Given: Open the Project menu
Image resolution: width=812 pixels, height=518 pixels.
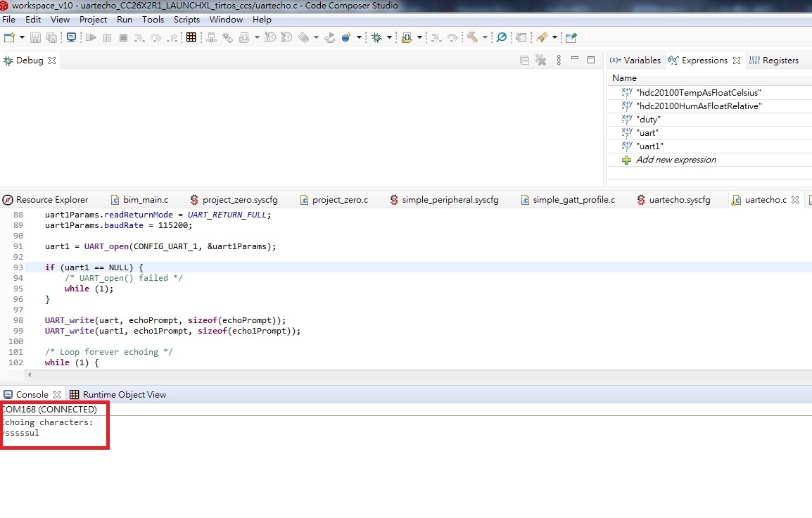Looking at the screenshot, I should (x=93, y=20).
